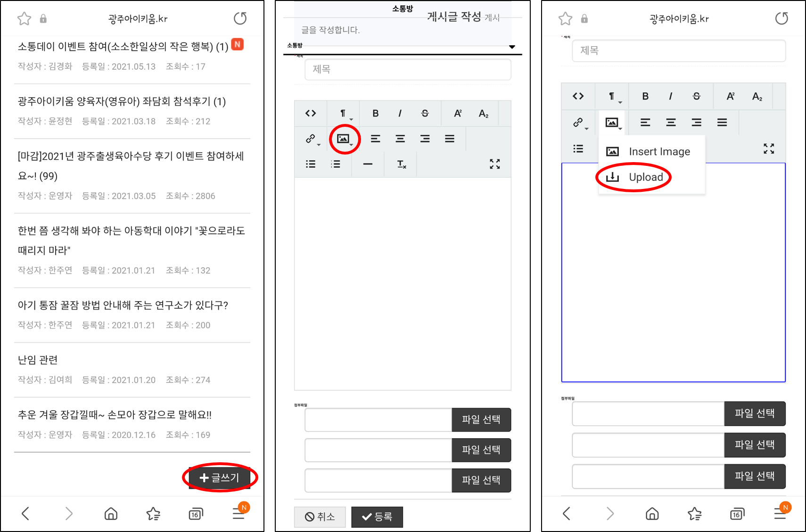Image resolution: width=806 pixels, height=532 pixels.
Task: Click the red-circled image icon in middle editor
Action: tap(344, 139)
